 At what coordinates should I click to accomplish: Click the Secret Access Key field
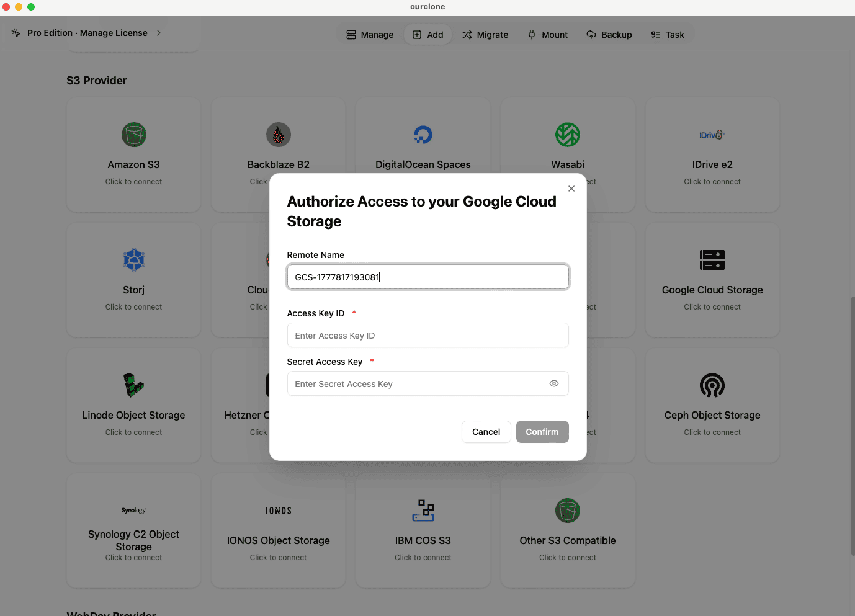(428, 383)
